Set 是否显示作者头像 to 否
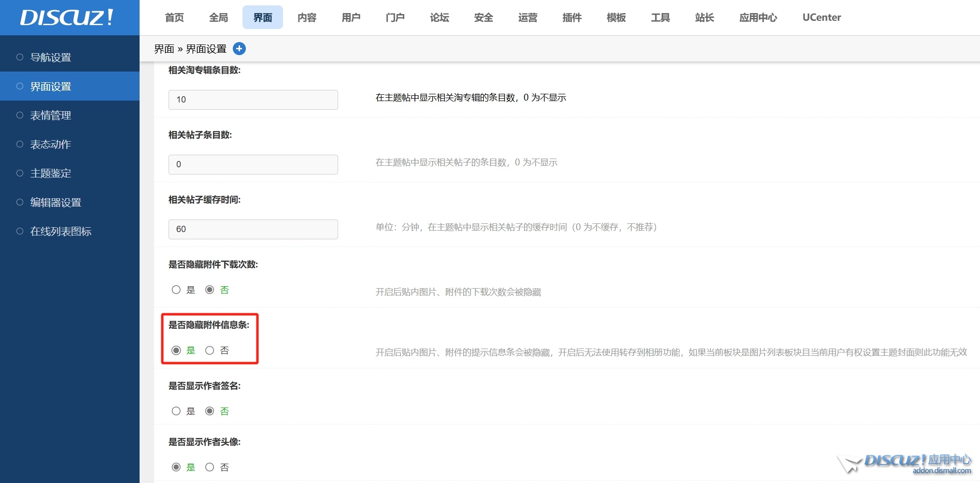Image resolution: width=980 pixels, height=483 pixels. (210, 468)
